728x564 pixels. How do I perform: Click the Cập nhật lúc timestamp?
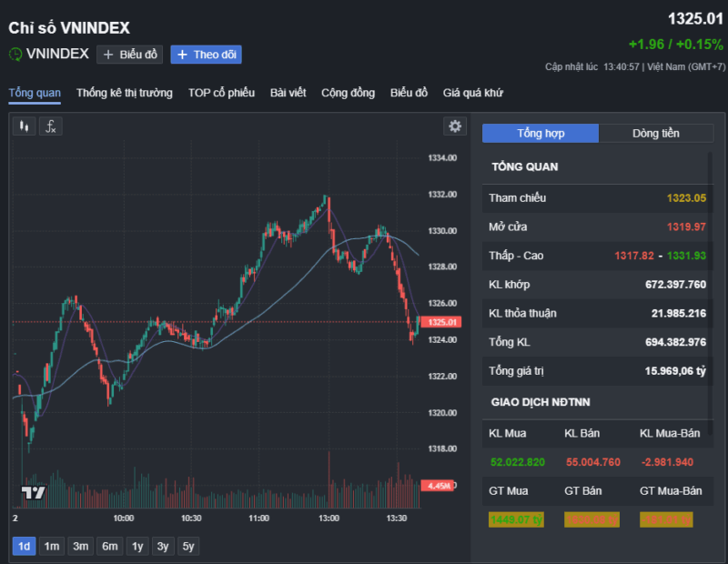[634, 67]
